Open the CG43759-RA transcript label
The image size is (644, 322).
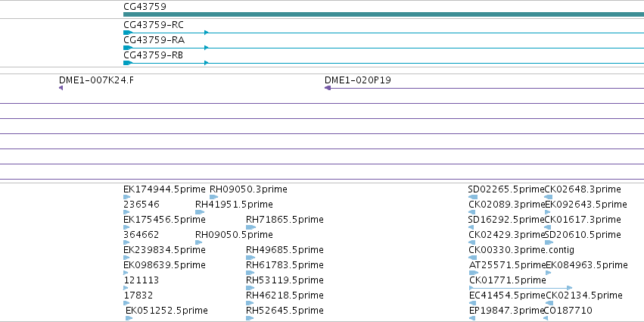tap(154, 40)
